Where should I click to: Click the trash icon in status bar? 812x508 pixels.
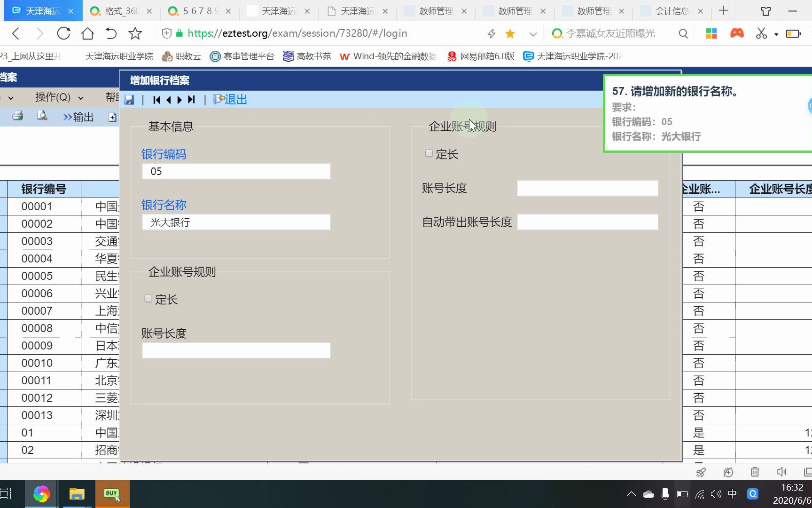tap(755, 472)
